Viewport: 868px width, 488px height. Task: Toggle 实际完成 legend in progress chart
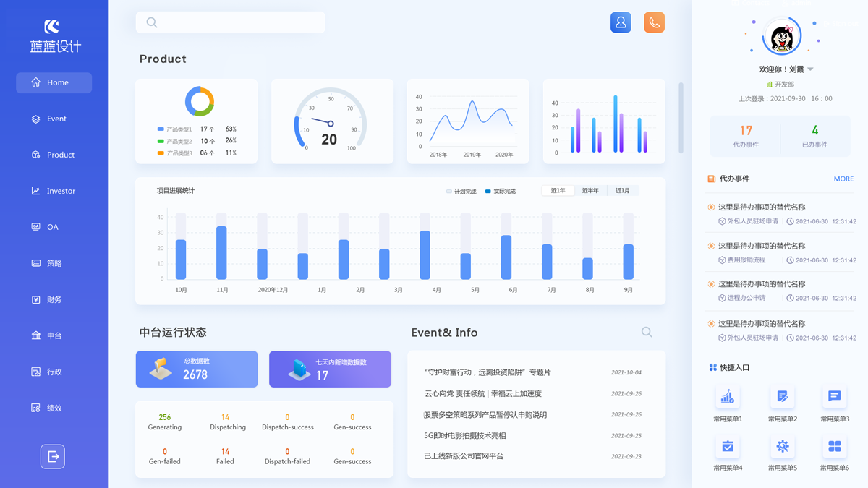pyautogui.click(x=500, y=192)
